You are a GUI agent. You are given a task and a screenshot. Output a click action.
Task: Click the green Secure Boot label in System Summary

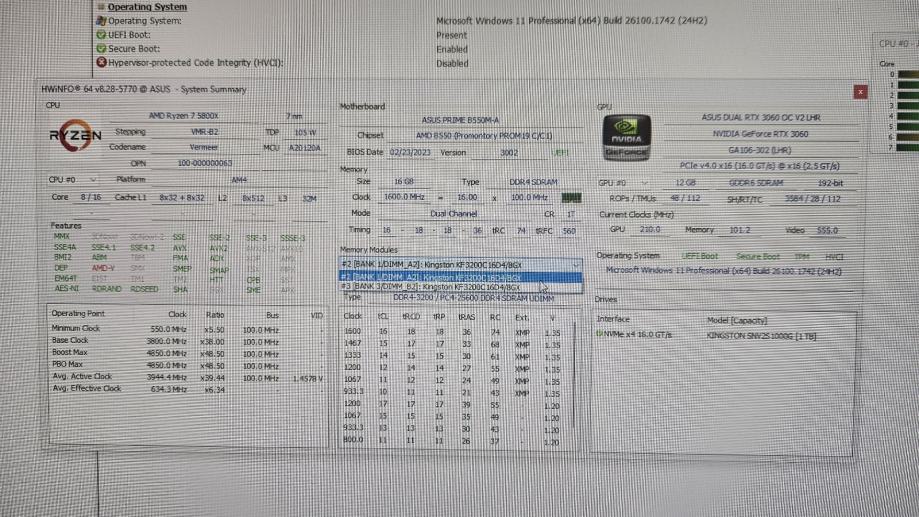pyautogui.click(x=757, y=256)
